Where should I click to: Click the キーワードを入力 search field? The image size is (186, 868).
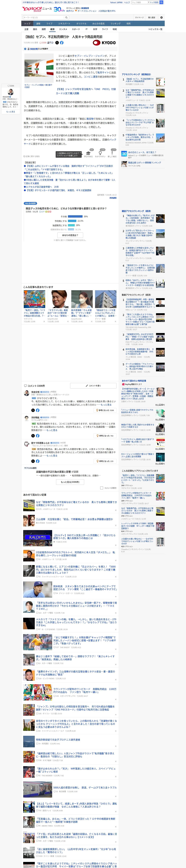43,18
